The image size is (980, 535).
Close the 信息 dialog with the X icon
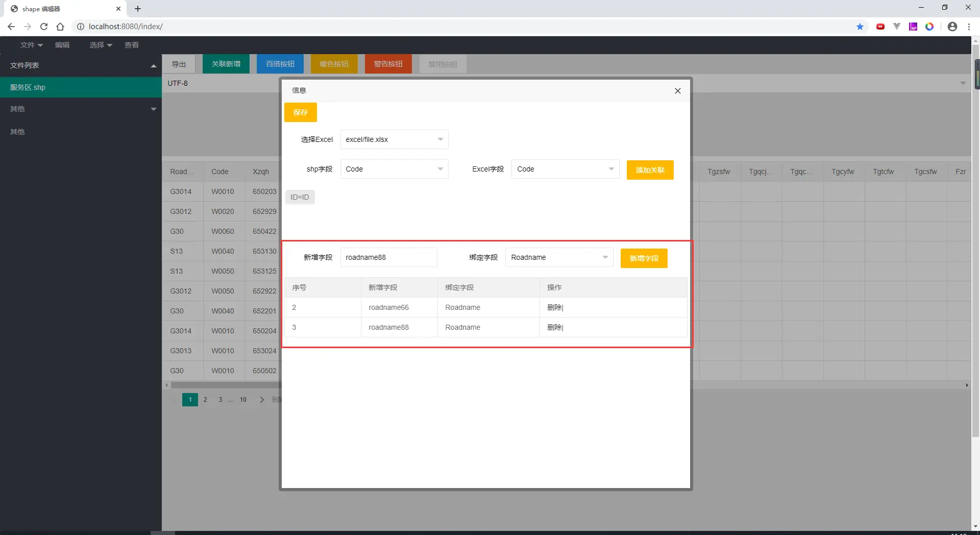[x=677, y=91]
